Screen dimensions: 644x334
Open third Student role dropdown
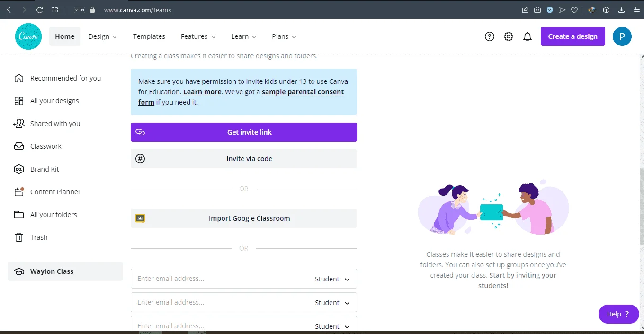coord(332,326)
